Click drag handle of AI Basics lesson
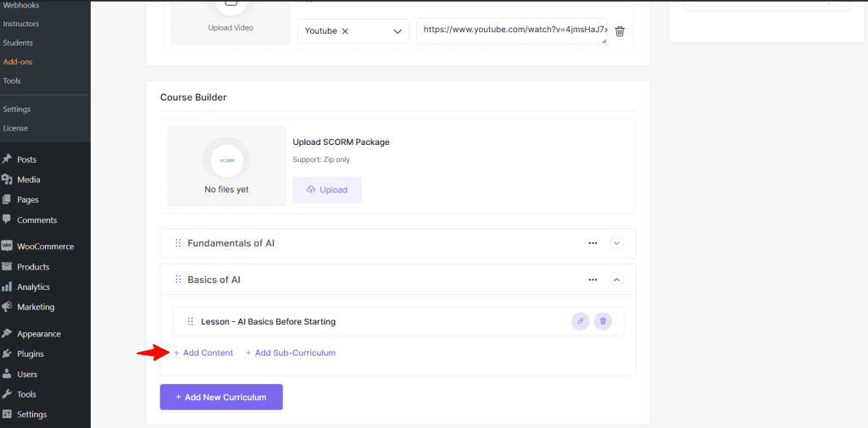The height and width of the screenshot is (428, 868). click(191, 322)
